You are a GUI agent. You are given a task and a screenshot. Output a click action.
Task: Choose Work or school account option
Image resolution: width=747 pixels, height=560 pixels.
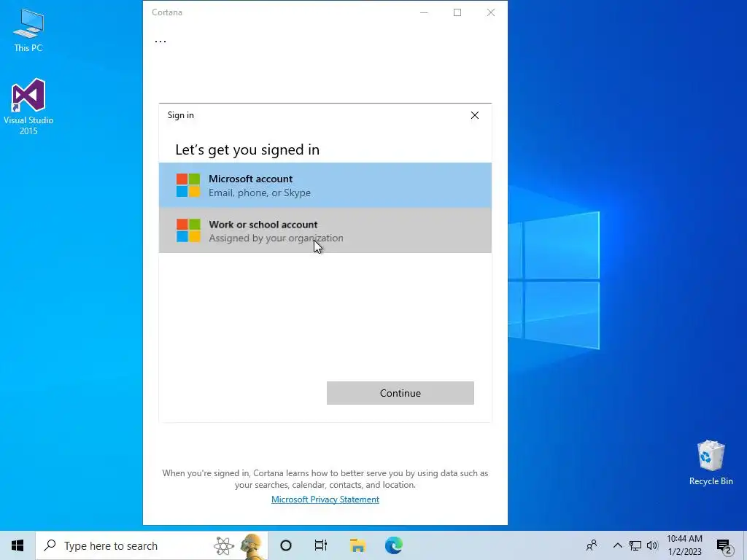click(325, 230)
